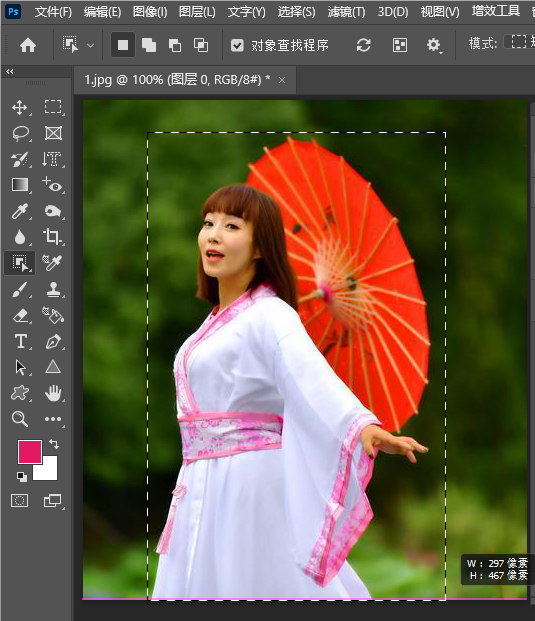This screenshot has width=535, height=621.
Task: Choose New Selection mode
Action: click(123, 45)
